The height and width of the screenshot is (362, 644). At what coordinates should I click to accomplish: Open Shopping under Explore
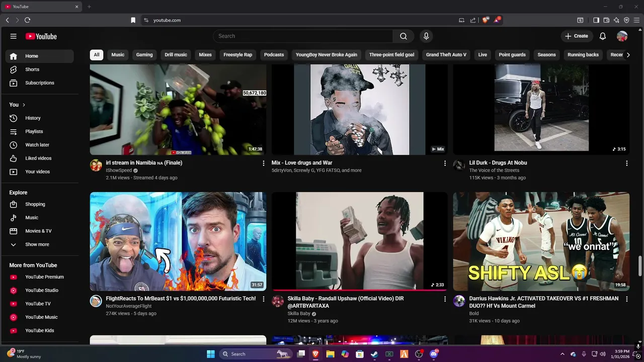click(x=39, y=204)
